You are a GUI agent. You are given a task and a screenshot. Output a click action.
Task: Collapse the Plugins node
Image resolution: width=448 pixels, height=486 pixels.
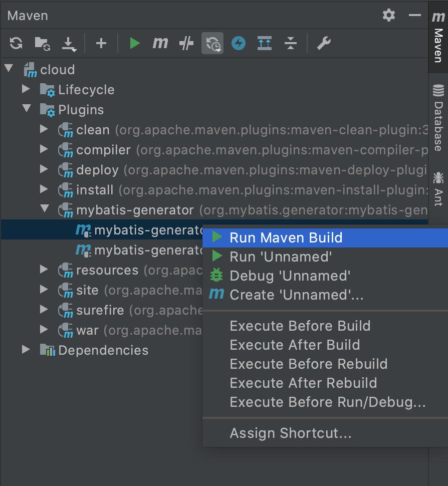(x=27, y=109)
